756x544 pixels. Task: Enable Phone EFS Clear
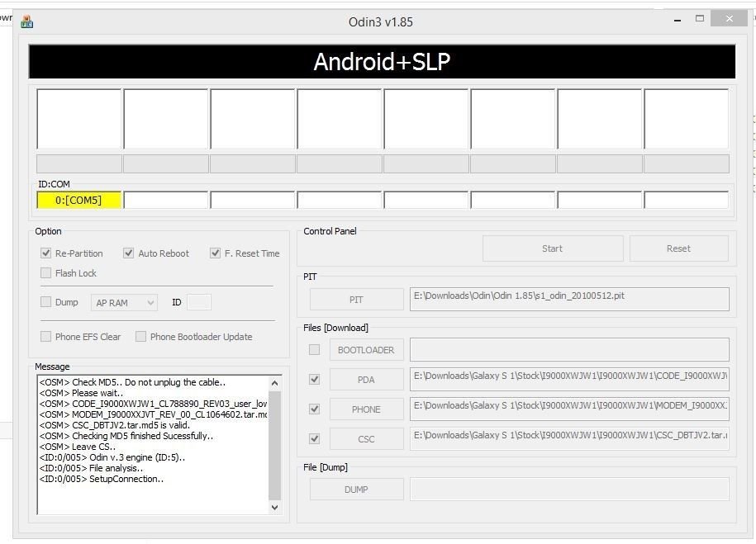[45, 337]
